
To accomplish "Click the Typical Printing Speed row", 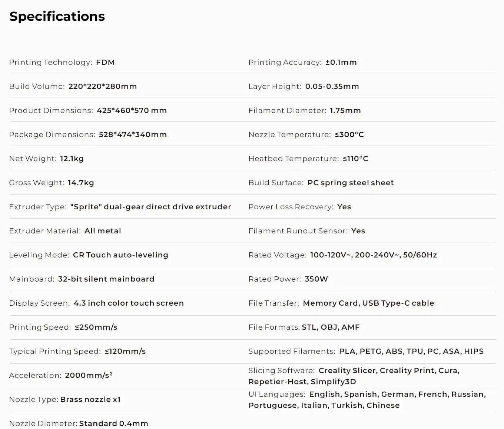I will tap(77, 351).
